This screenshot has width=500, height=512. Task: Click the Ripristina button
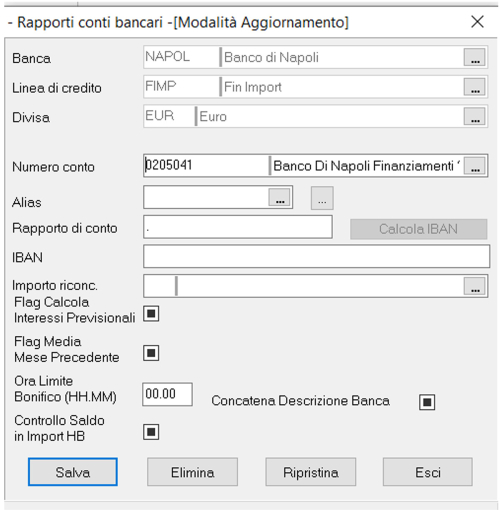coord(311,472)
